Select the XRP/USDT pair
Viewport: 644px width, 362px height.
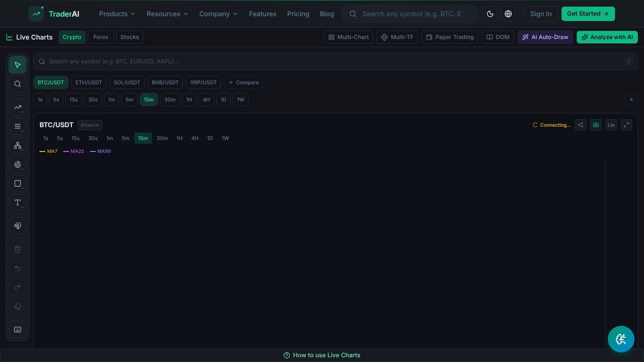pos(203,82)
